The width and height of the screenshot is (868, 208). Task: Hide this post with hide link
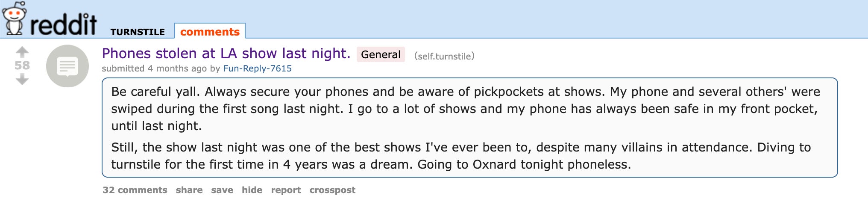tap(252, 190)
